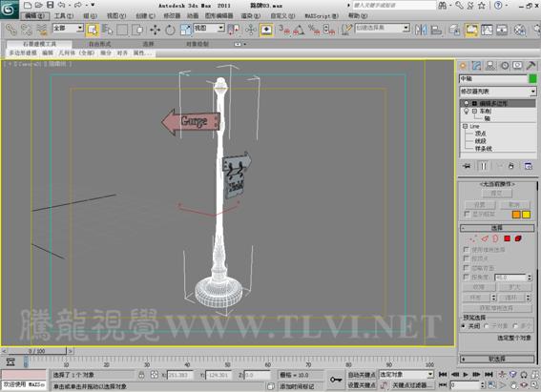Click the Bind to Space Warp icon

[42, 30]
